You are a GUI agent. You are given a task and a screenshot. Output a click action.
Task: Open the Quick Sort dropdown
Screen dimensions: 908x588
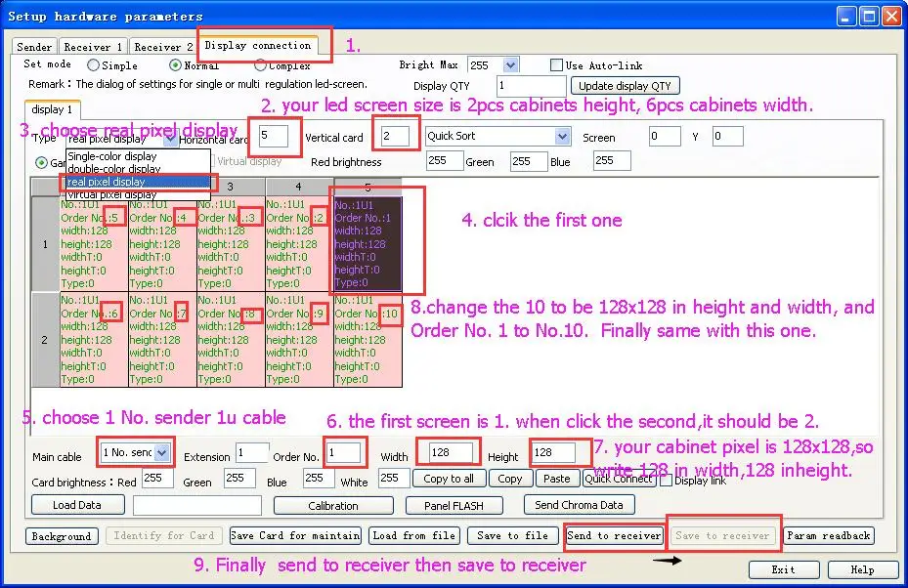click(x=562, y=137)
